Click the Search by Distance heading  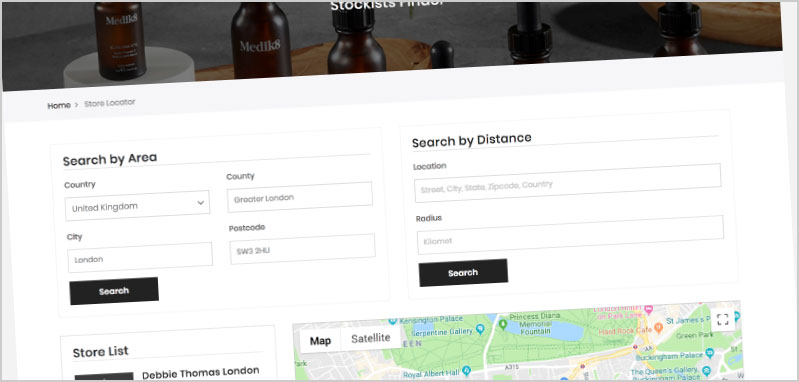pyautogui.click(x=471, y=140)
